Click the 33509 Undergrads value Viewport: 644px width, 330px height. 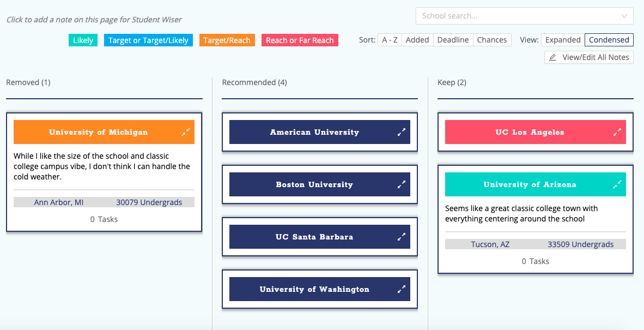click(x=580, y=244)
